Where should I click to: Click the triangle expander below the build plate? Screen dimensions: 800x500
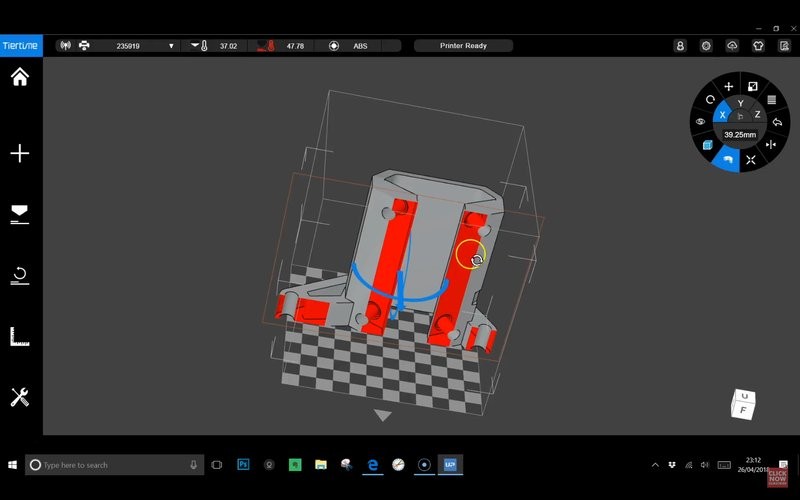[382, 415]
